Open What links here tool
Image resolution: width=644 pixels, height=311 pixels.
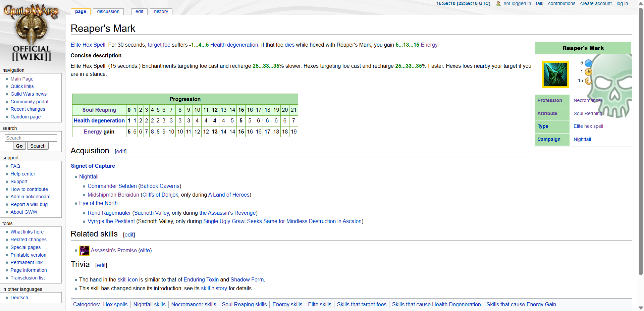27,232
